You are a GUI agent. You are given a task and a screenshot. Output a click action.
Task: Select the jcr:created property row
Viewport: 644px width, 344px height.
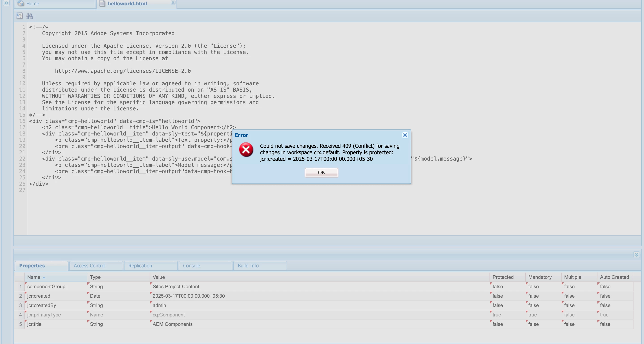tap(39, 296)
